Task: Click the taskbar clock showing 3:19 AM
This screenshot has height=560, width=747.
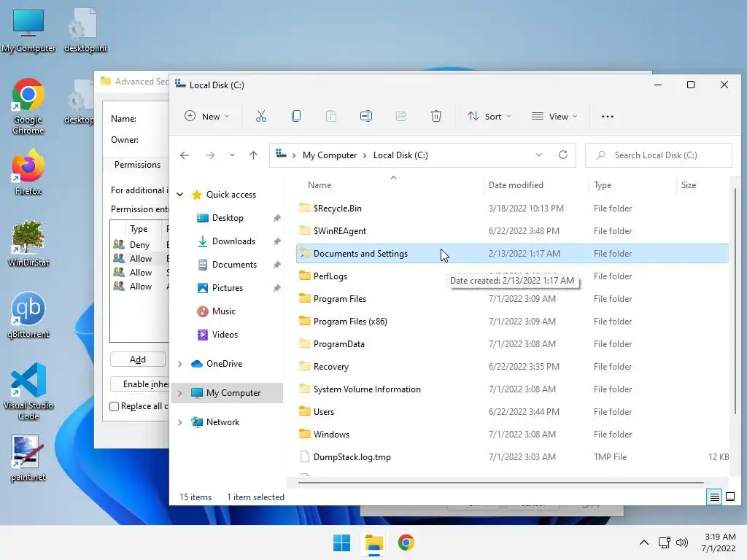Action: (719, 542)
